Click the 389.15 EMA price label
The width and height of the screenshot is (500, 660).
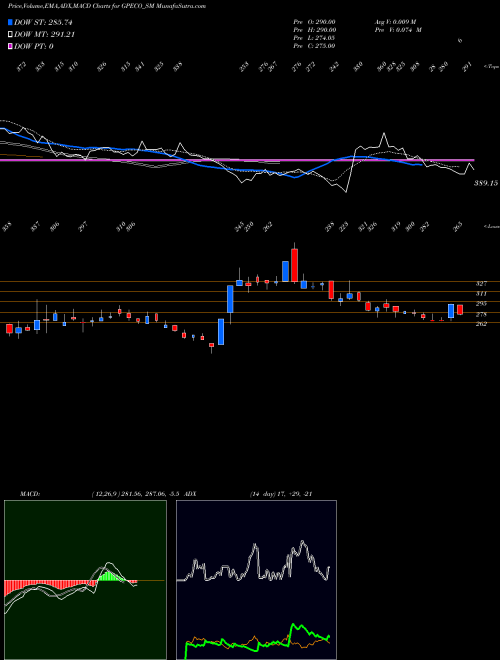(486, 183)
